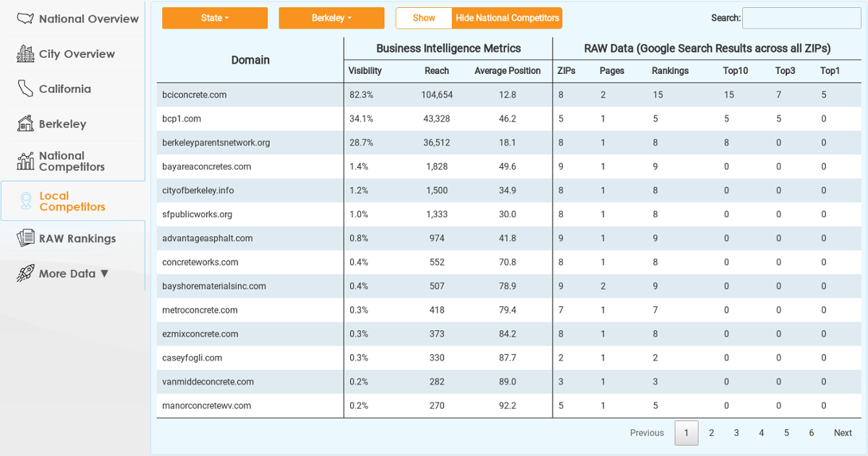868x456 pixels.
Task: Click the Local Competitors pin icon
Action: (x=25, y=201)
